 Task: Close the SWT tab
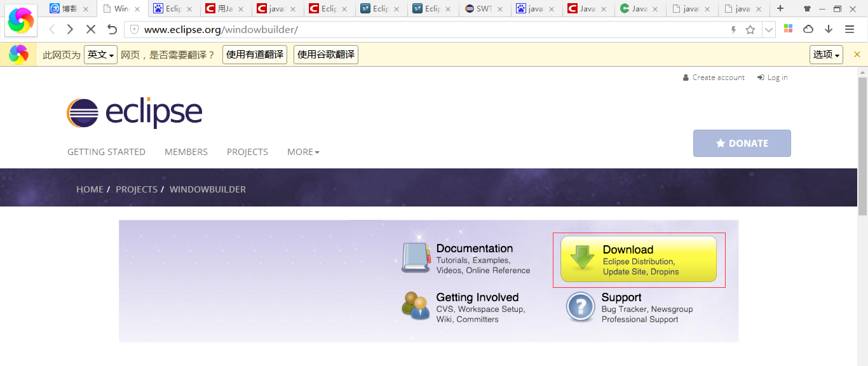tap(500, 9)
